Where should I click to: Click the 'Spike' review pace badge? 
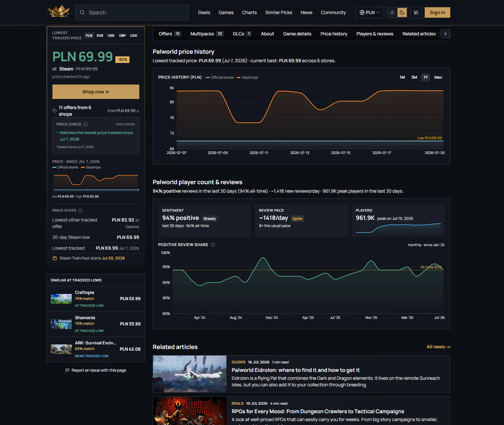click(x=297, y=219)
